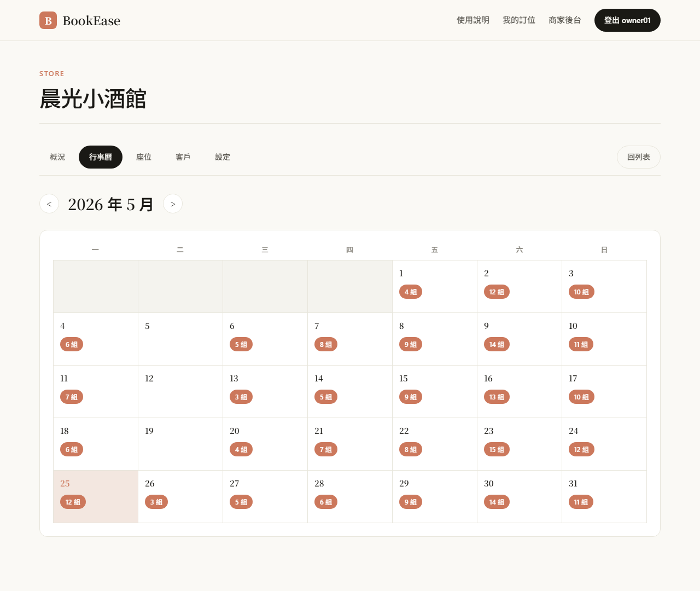700x591 pixels.
Task: Open May 11 with 7 組
Action: [x=96, y=392]
